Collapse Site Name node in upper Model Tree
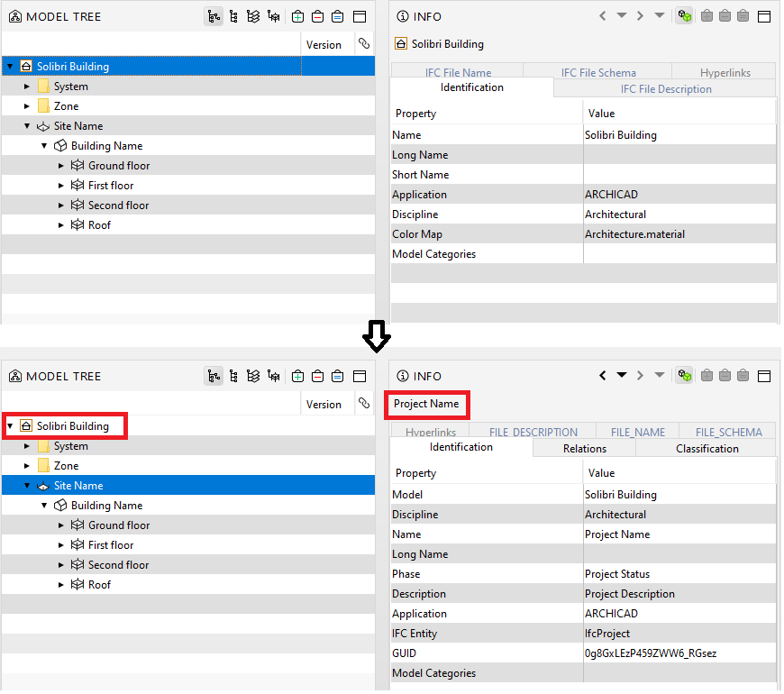The width and height of the screenshot is (784, 694). [x=27, y=126]
